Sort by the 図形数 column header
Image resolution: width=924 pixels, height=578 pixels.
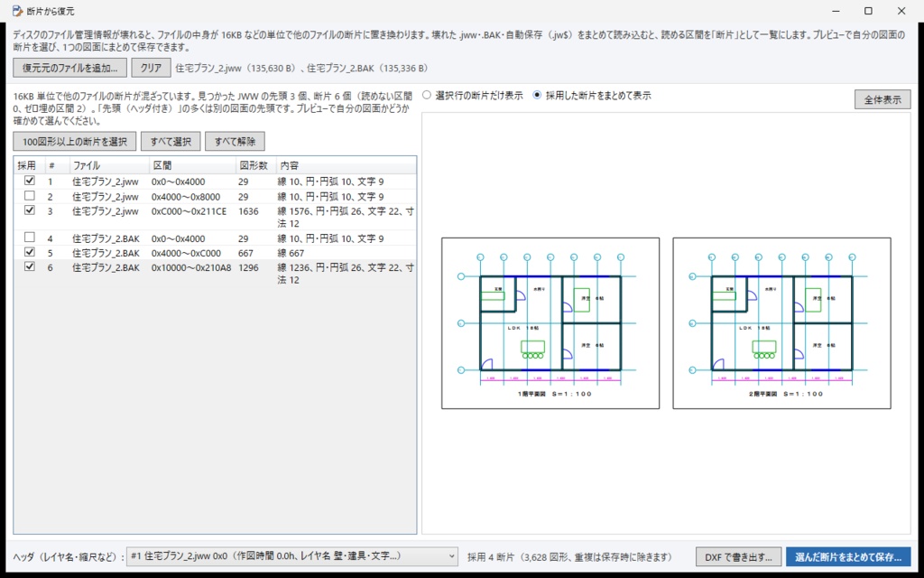pos(255,166)
